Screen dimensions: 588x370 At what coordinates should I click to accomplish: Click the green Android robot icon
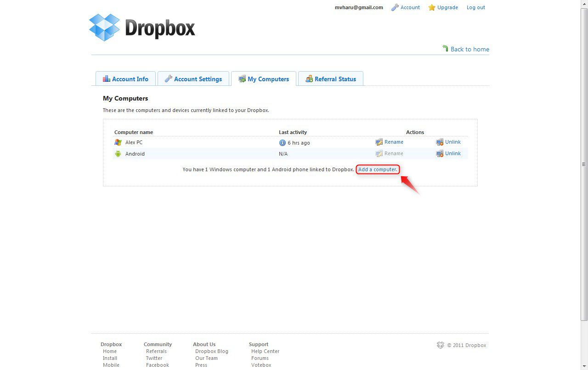click(118, 154)
